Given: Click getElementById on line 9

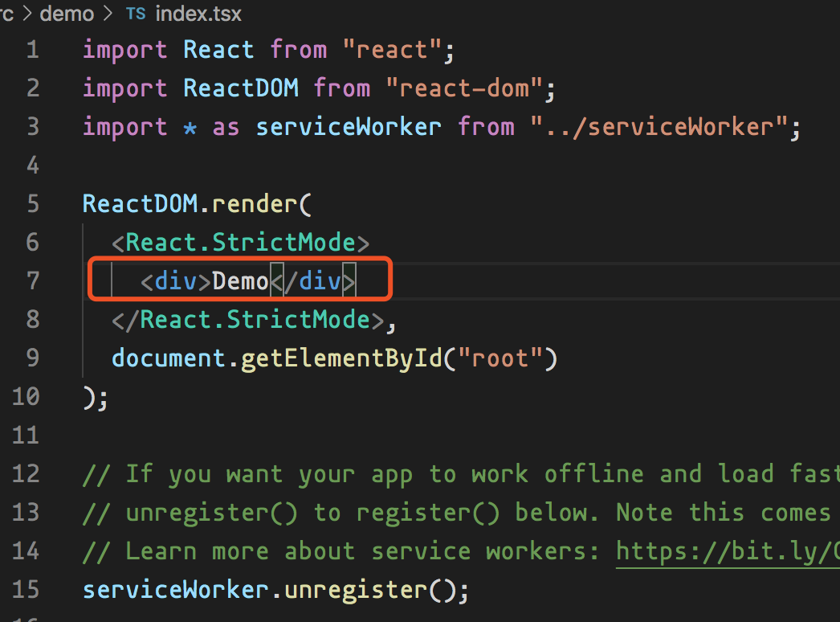Looking at the screenshot, I should 340,358.
